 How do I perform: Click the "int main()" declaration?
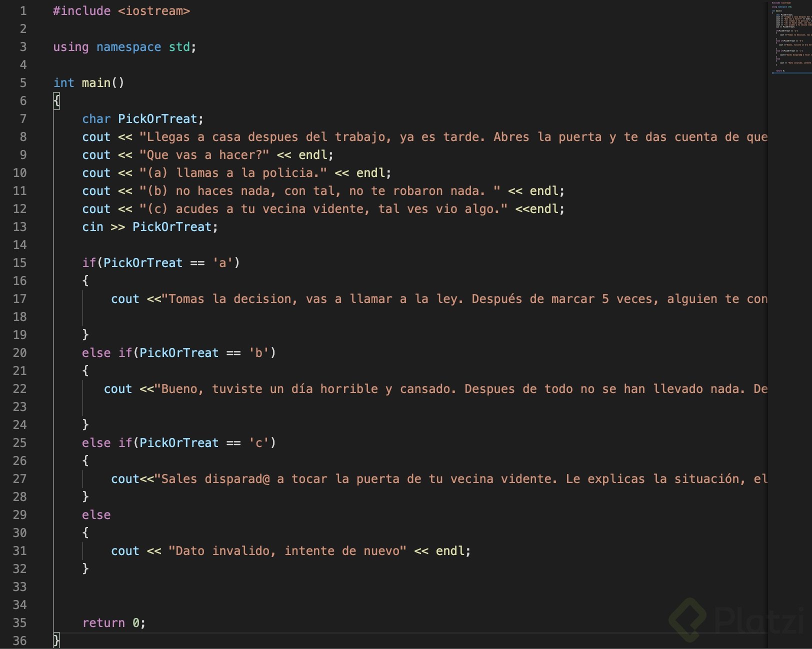pyautogui.click(x=88, y=83)
